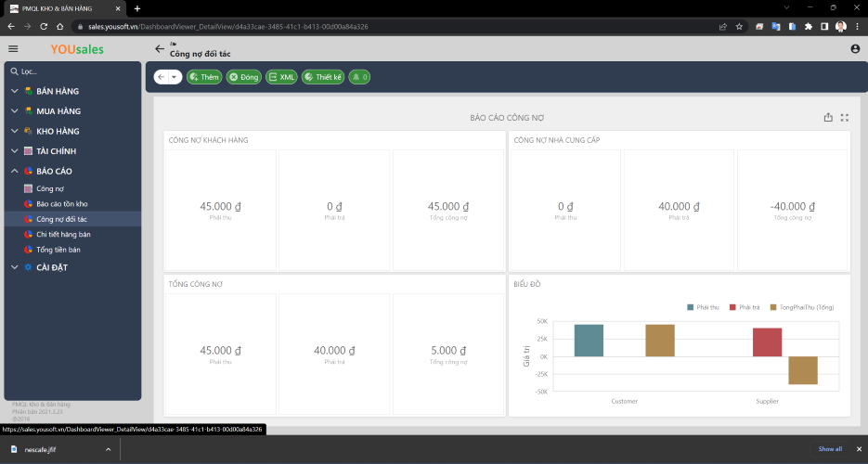Click the MUA HÀNG sidebar icon

28,111
